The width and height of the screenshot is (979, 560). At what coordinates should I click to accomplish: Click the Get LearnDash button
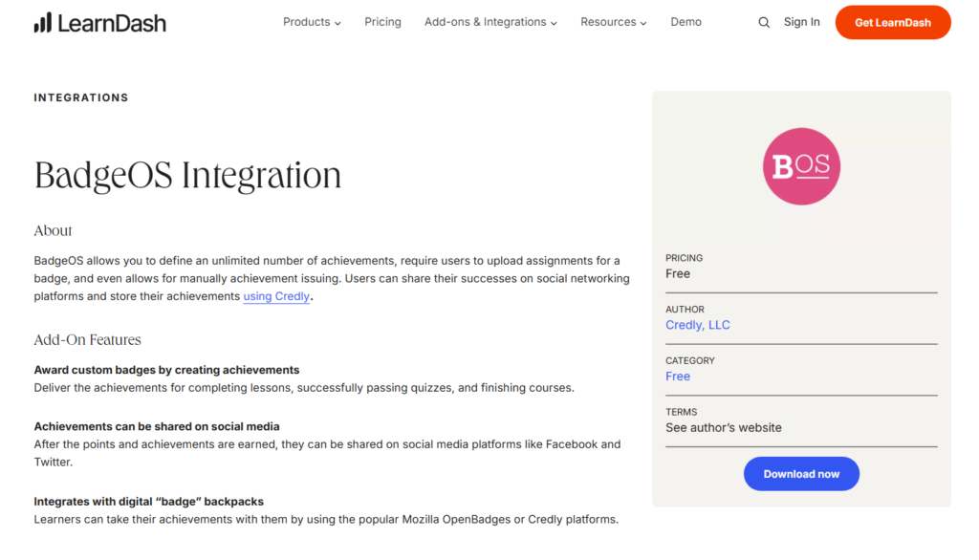893,23
